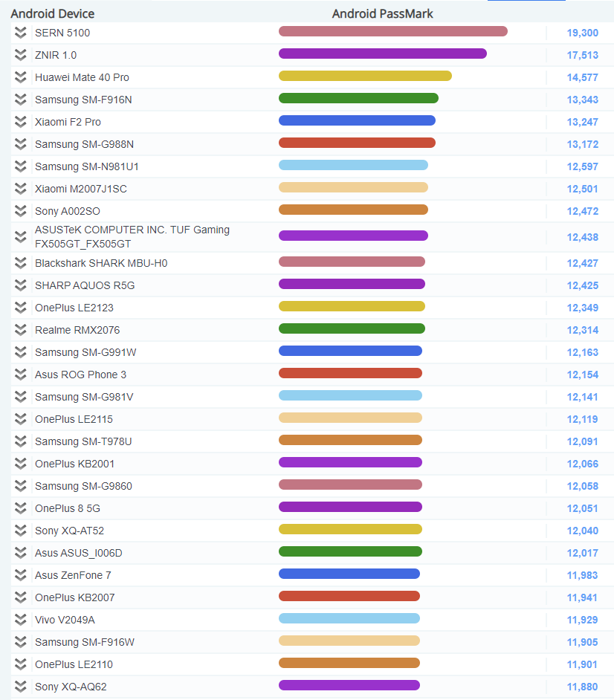
Task: Open the Asus ZenFone 7 device link
Action: (74, 576)
